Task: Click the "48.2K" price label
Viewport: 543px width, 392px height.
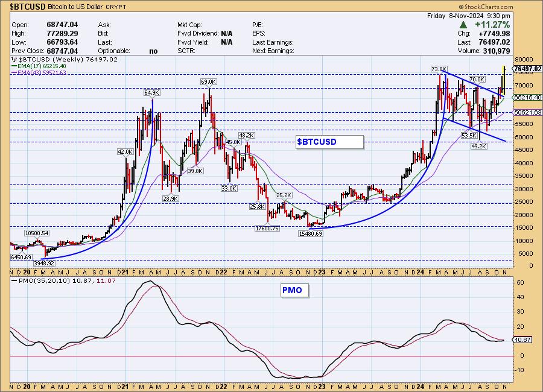Action: (x=247, y=136)
